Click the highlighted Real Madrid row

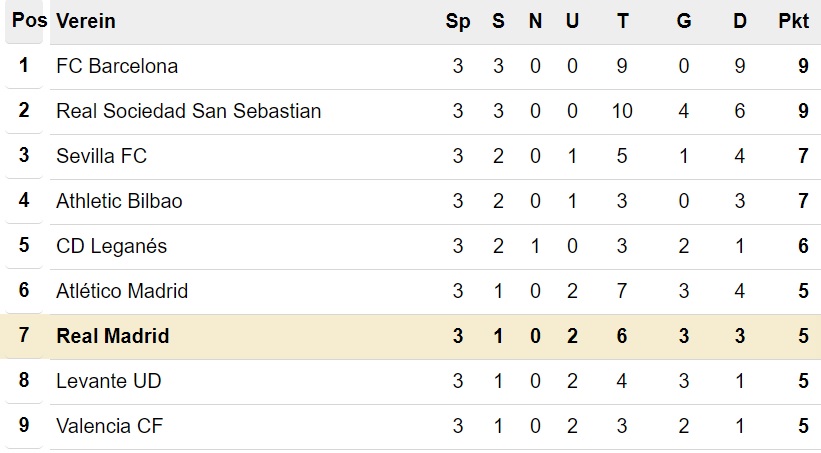[410, 336]
